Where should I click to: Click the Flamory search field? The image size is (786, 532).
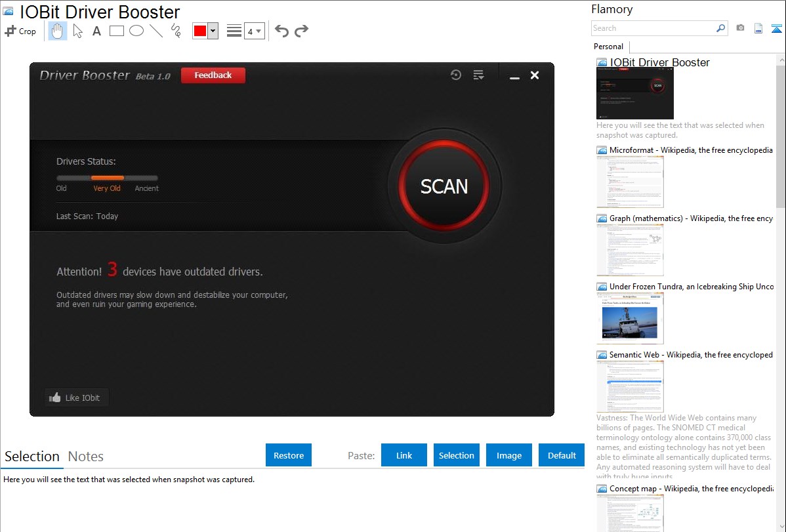click(x=653, y=28)
